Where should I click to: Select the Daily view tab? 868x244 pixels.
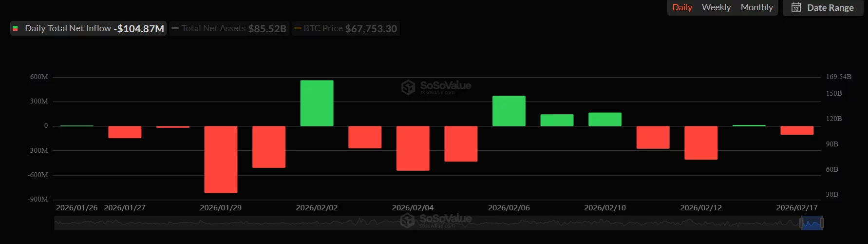click(x=682, y=7)
